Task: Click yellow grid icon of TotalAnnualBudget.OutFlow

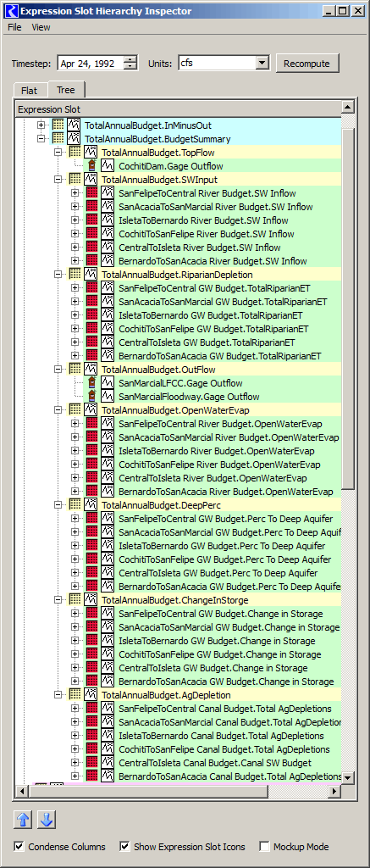Action: click(75, 370)
